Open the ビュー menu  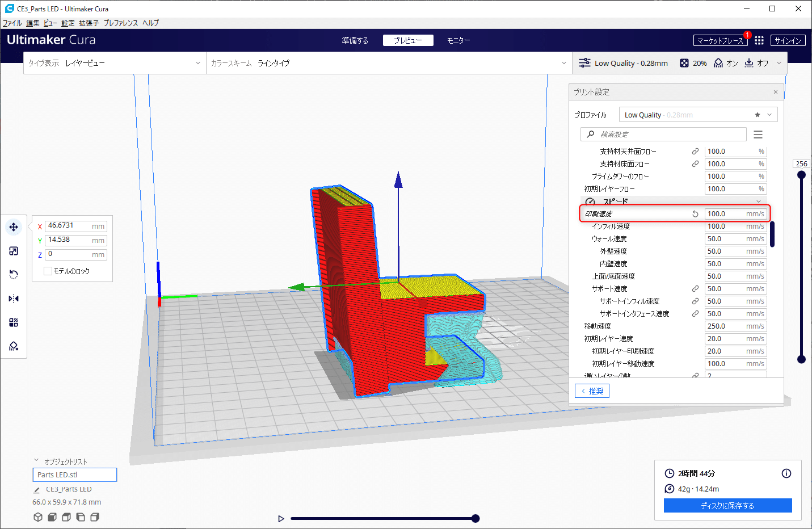click(51, 23)
